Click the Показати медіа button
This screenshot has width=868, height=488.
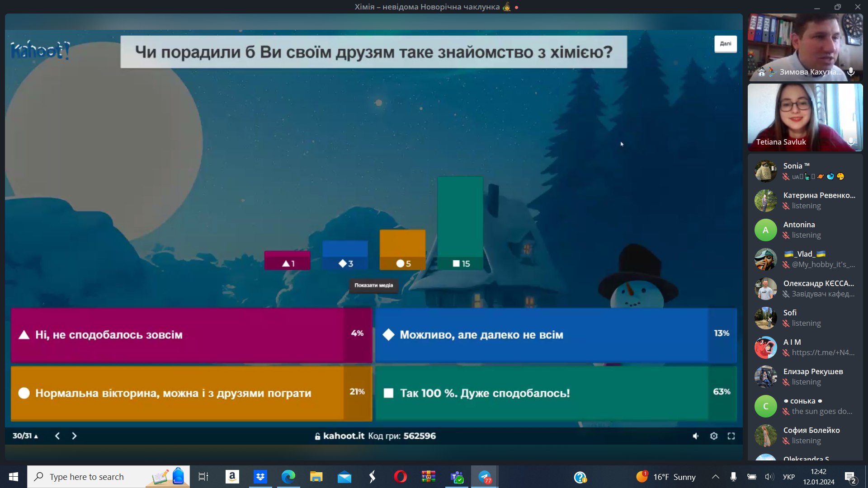pos(373,285)
